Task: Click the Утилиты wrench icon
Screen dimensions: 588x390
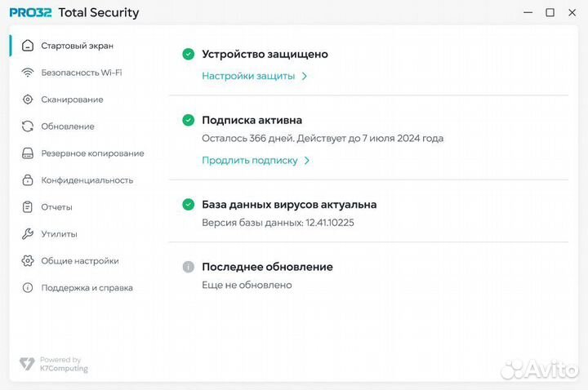Action: pyautogui.click(x=28, y=234)
